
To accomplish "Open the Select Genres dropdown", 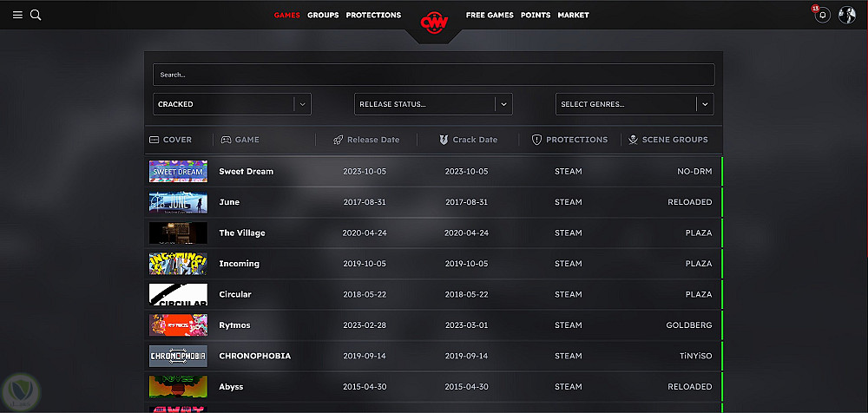I will (635, 104).
